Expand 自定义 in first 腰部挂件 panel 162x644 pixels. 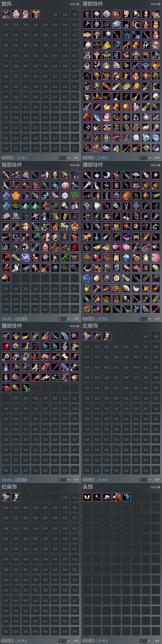pyautogui.click(x=155, y=165)
